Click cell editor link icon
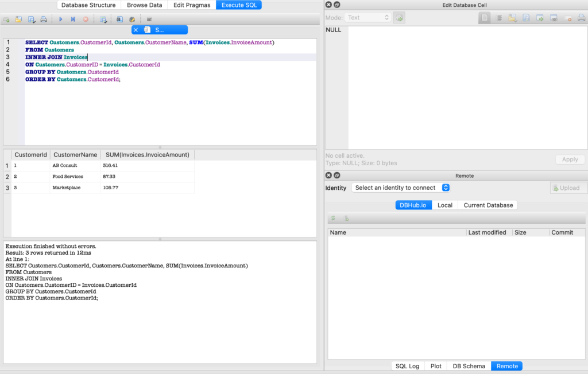588x374 pixels. coord(554,18)
